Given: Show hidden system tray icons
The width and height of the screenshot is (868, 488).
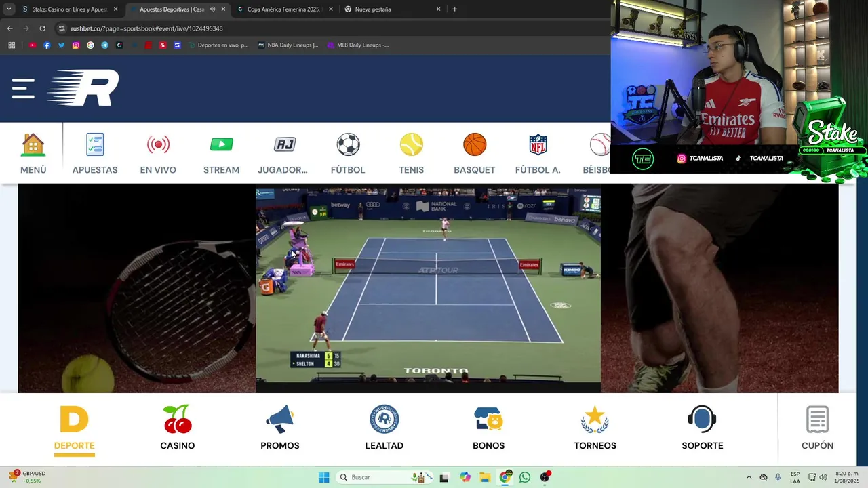Looking at the screenshot, I should click(x=749, y=477).
